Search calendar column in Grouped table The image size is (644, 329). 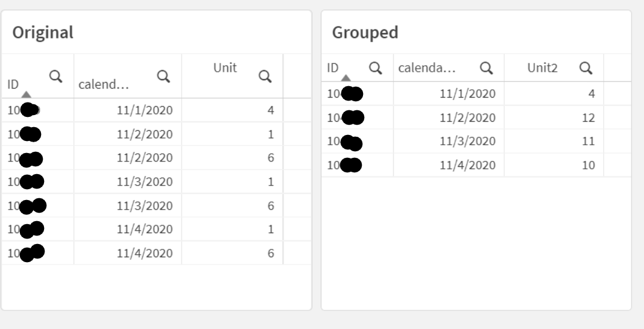click(x=486, y=68)
